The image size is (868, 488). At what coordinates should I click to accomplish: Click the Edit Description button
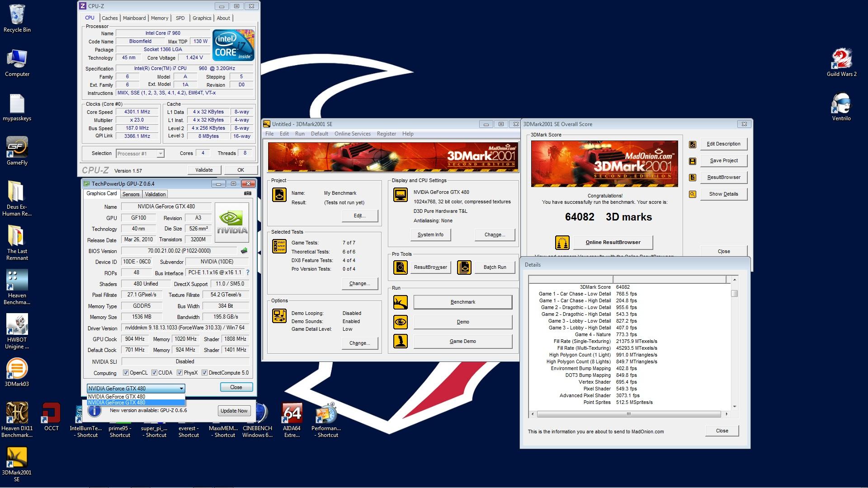pyautogui.click(x=724, y=144)
